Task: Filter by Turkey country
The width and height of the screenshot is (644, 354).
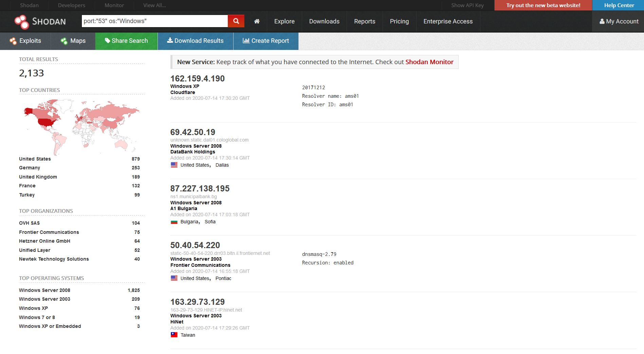Action: point(27,195)
